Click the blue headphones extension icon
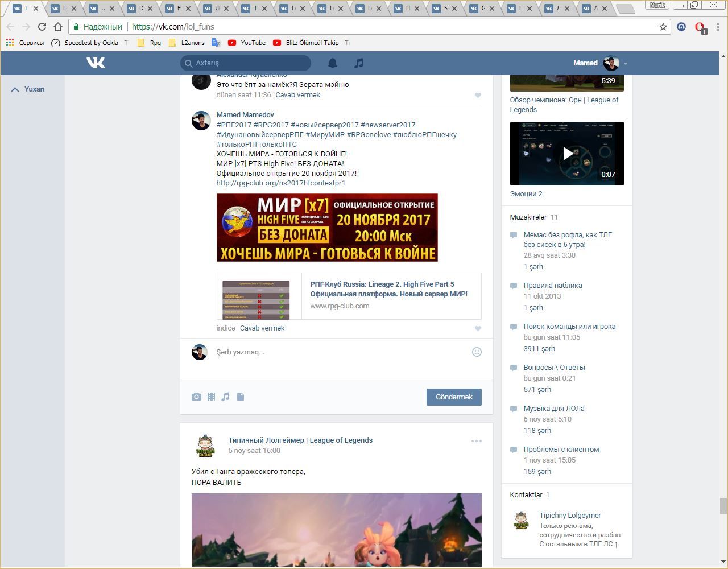The width and height of the screenshot is (728, 569). [x=681, y=27]
